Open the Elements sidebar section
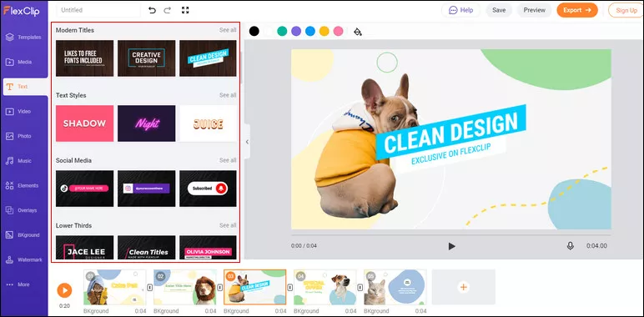Viewport: 644px width, 317px height. coord(23,185)
